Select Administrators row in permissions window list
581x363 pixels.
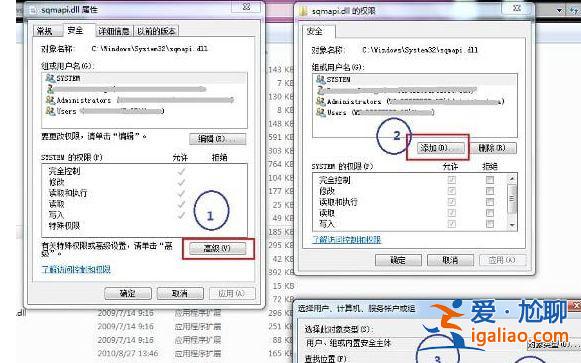[415, 101]
